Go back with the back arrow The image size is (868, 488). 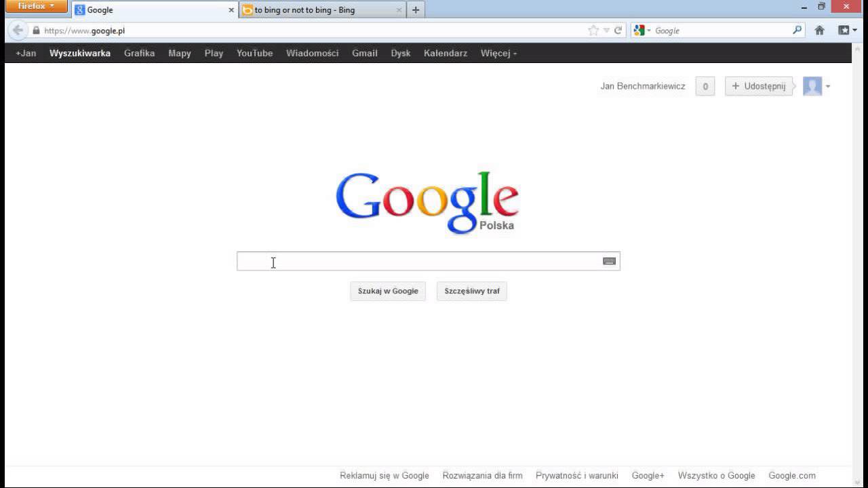click(18, 30)
